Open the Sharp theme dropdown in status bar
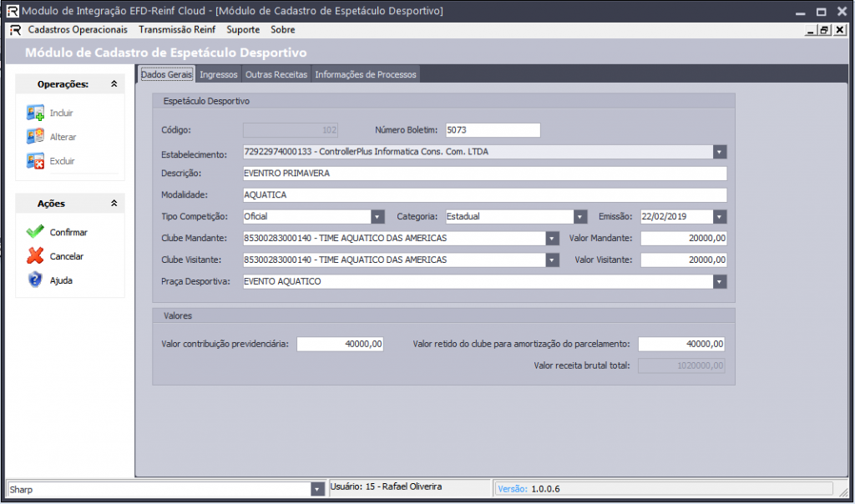This screenshot has height=504, width=855. click(317, 489)
